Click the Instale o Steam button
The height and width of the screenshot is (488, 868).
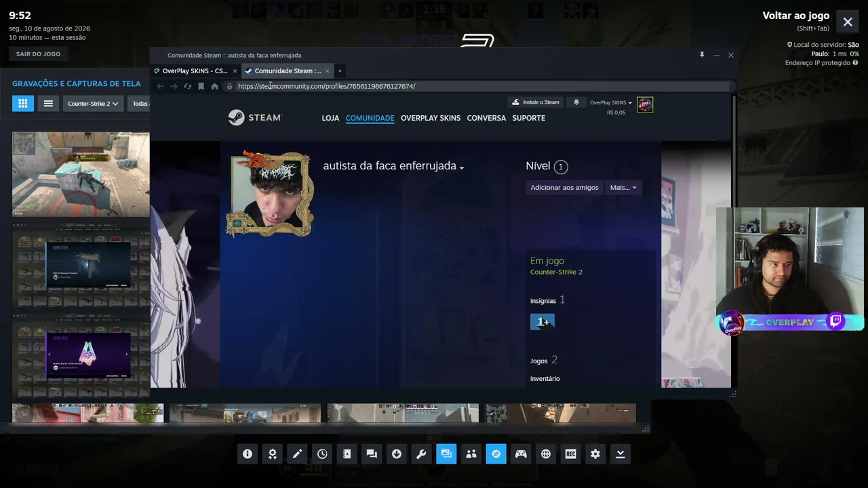[536, 102]
